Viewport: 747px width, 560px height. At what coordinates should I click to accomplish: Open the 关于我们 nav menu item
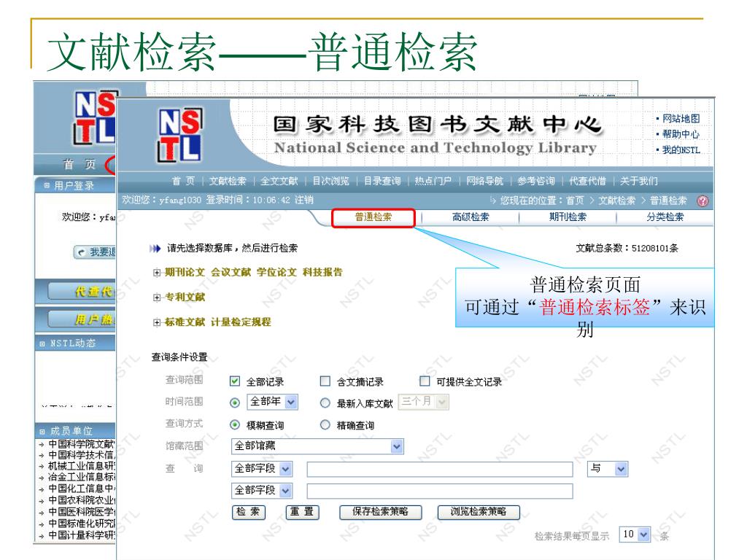[638, 181]
